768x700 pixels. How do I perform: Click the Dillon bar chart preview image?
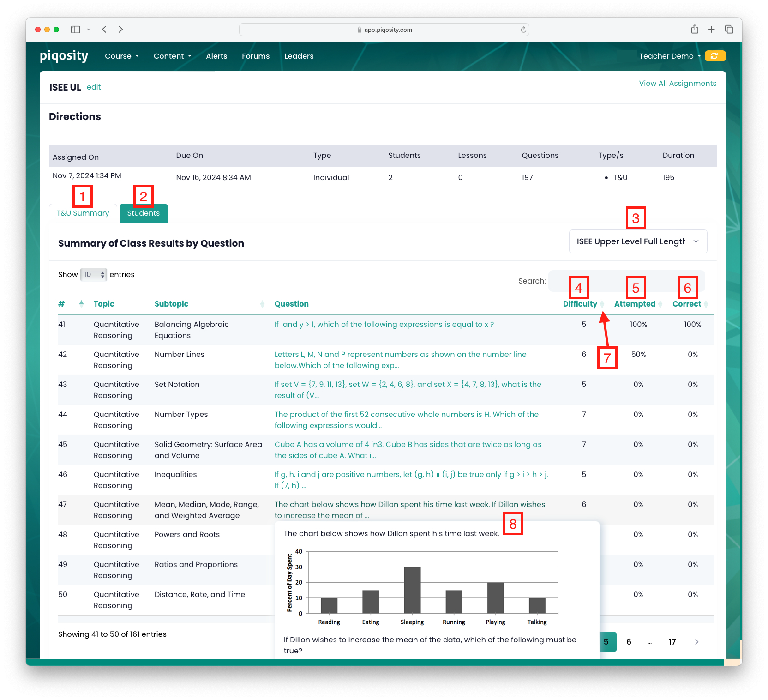(x=422, y=587)
